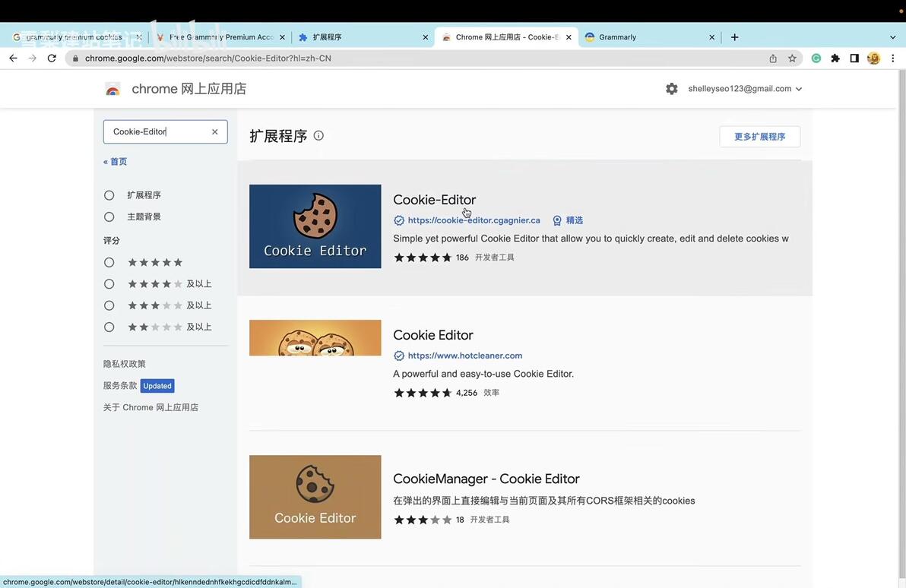This screenshot has height=588, width=906.
Task: Expand the shelleyseo123@gmail.com account dropdown
Action: pyautogui.click(x=745, y=89)
